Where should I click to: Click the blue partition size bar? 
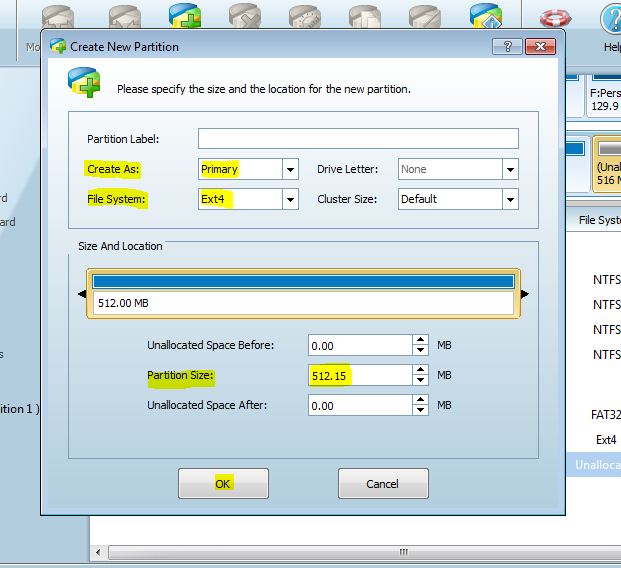click(x=303, y=282)
